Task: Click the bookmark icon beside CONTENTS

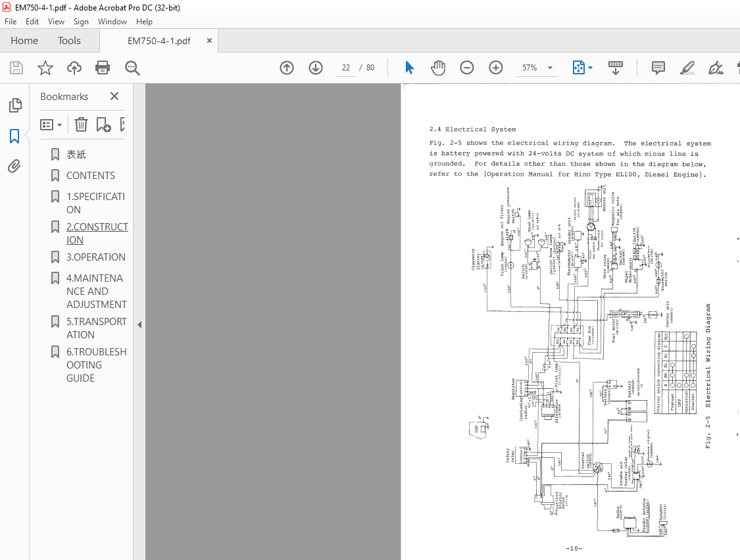Action: [55, 175]
